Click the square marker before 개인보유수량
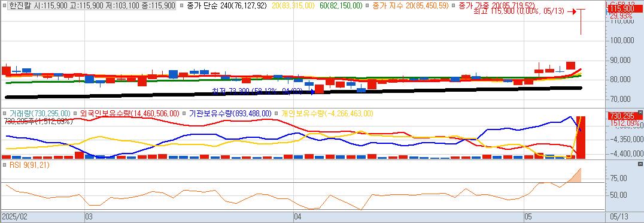 pyautogui.click(x=277, y=113)
